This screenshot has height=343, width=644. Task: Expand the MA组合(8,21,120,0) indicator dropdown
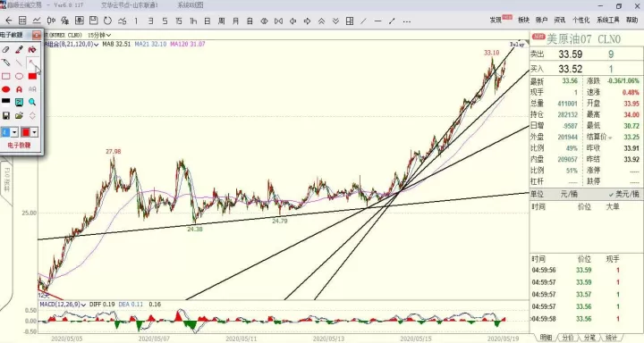pos(96,45)
